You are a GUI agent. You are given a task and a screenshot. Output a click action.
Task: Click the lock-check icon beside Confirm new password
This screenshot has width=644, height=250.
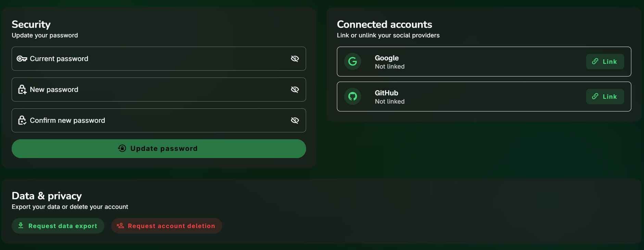22,120
